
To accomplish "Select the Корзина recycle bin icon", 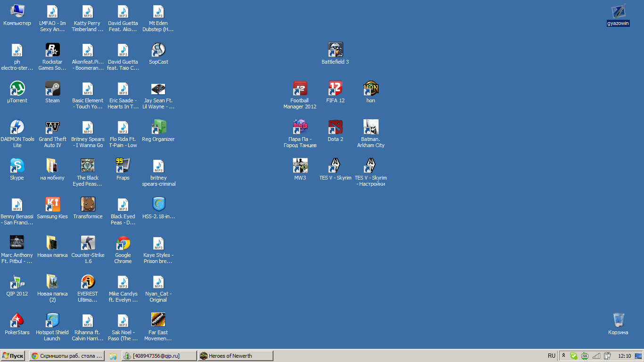I will [x=618, y=324].
